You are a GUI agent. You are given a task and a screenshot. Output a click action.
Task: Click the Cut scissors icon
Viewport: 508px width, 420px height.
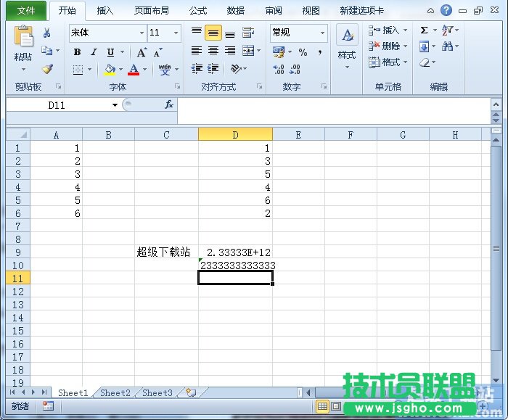47,33
